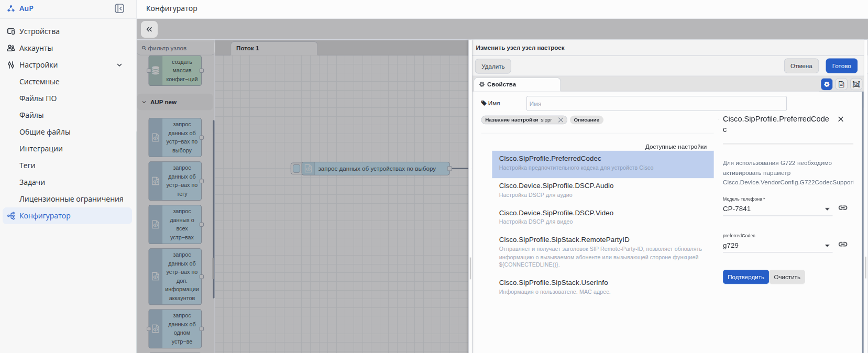Click the canvas node output port
Image resolution: width=868 pixels, height=353 pixels.
pyautogui.click(x=449, y=169)
